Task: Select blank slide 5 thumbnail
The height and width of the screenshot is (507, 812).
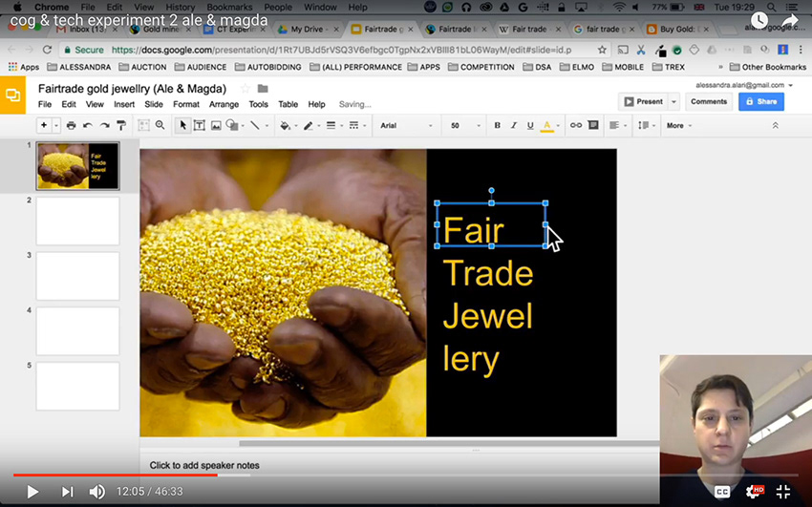Action: point(77,386)
